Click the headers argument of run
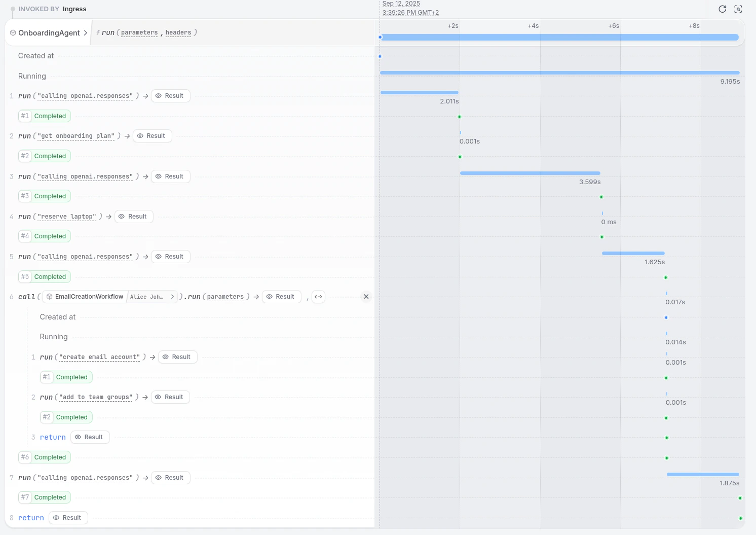 click(178, 32)
